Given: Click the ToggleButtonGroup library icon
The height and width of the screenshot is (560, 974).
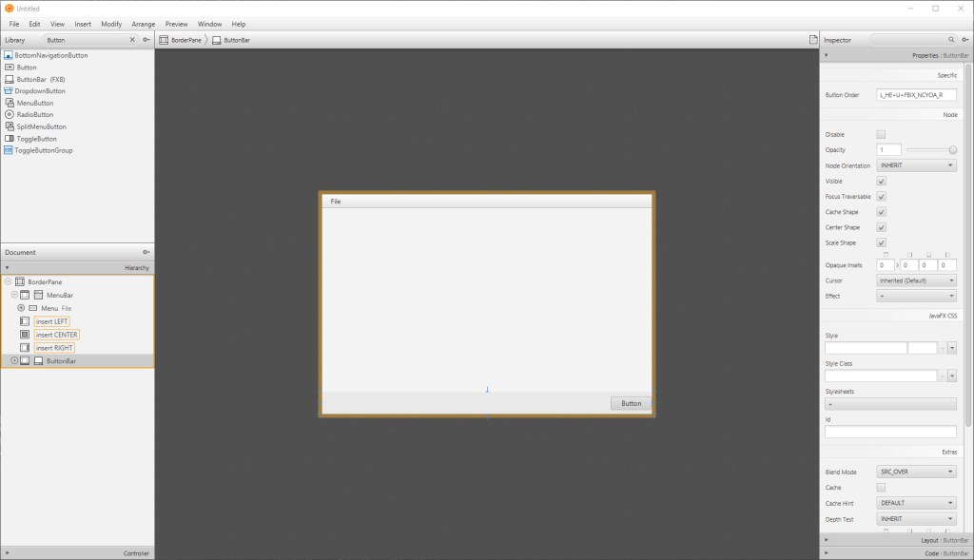Looking at the screenshot, I should (x=9, y=150).
